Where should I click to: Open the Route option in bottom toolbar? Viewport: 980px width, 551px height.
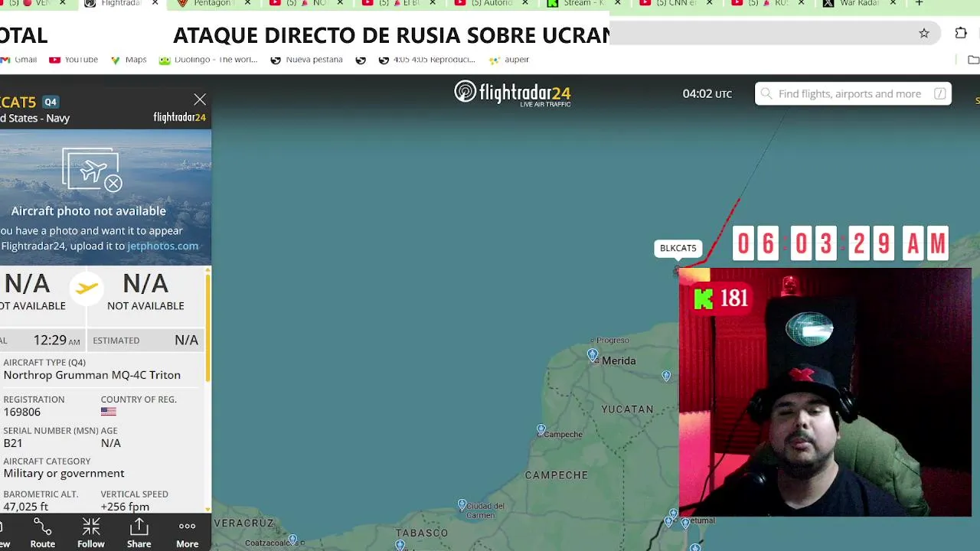click(43, 533)
